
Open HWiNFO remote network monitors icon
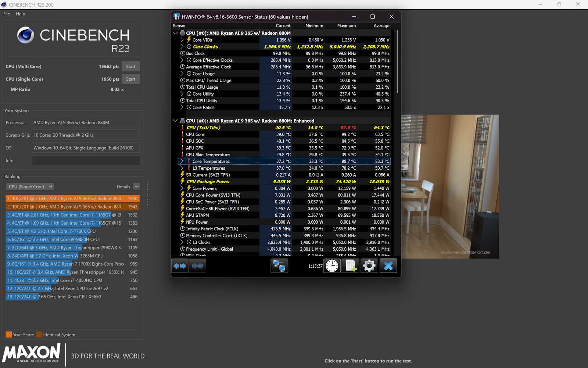[279, 266]
